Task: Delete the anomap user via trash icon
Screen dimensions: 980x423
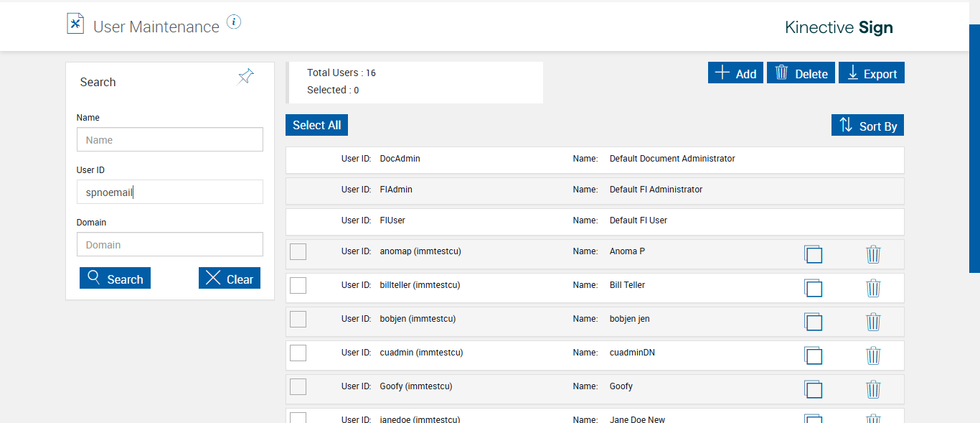Action: point(873,254)
